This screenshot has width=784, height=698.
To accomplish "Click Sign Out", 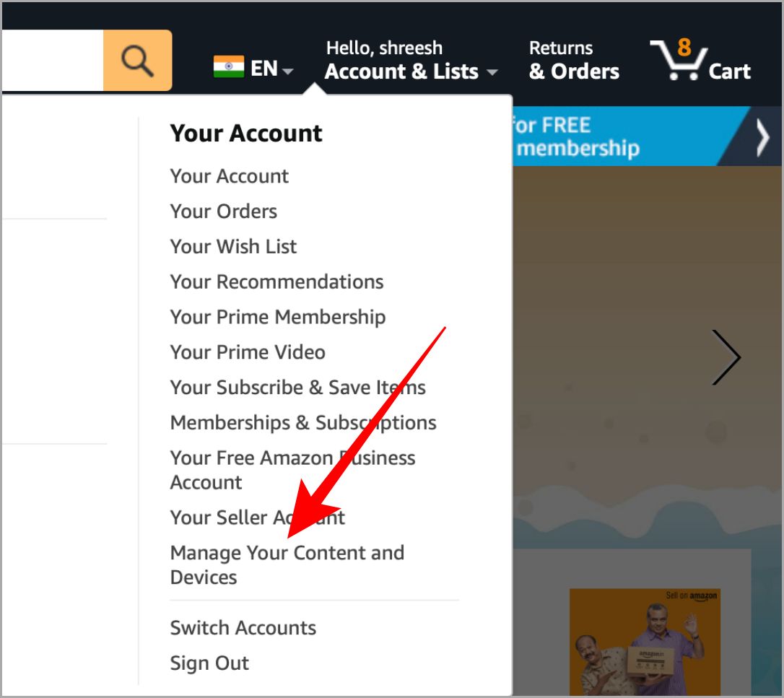I will (209, 663).
